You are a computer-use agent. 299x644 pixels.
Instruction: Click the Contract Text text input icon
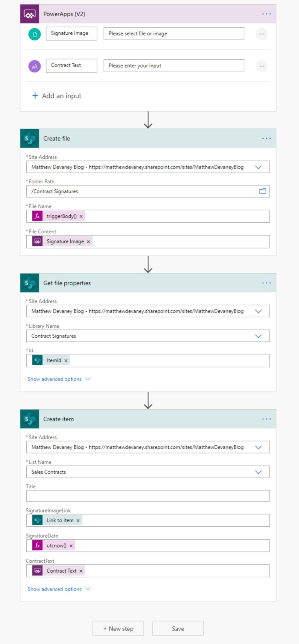35,66
